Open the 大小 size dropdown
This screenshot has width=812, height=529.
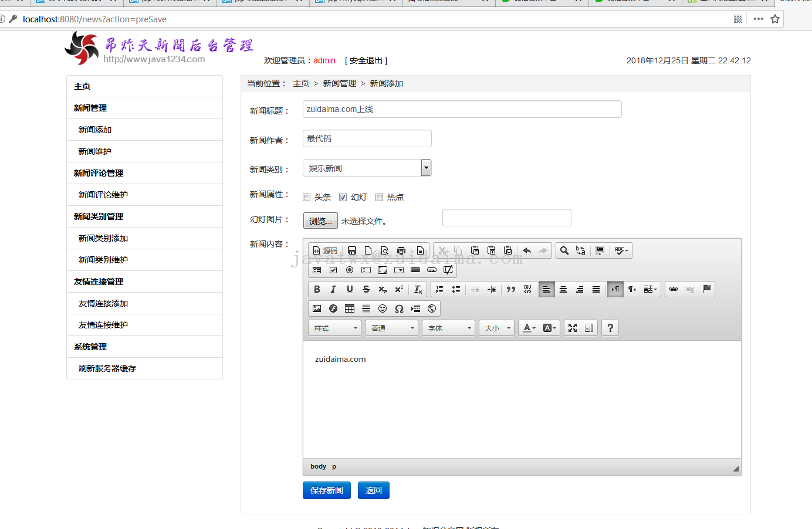496,328
